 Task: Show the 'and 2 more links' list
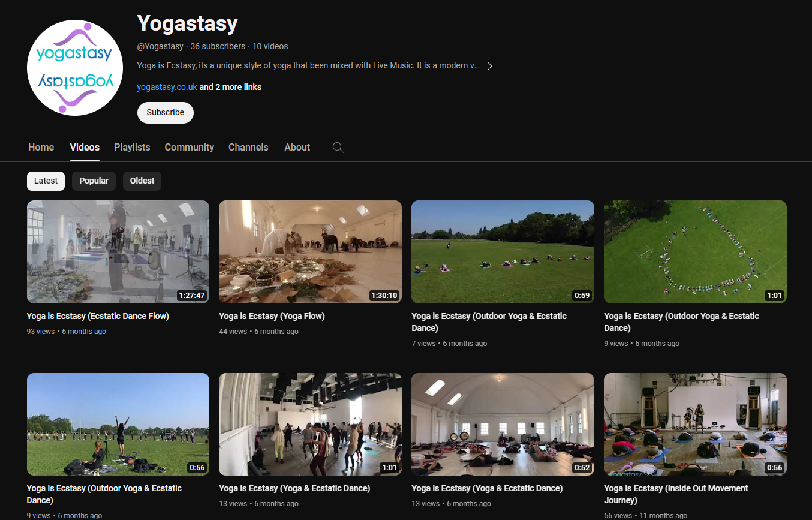[x=230, y=87]
